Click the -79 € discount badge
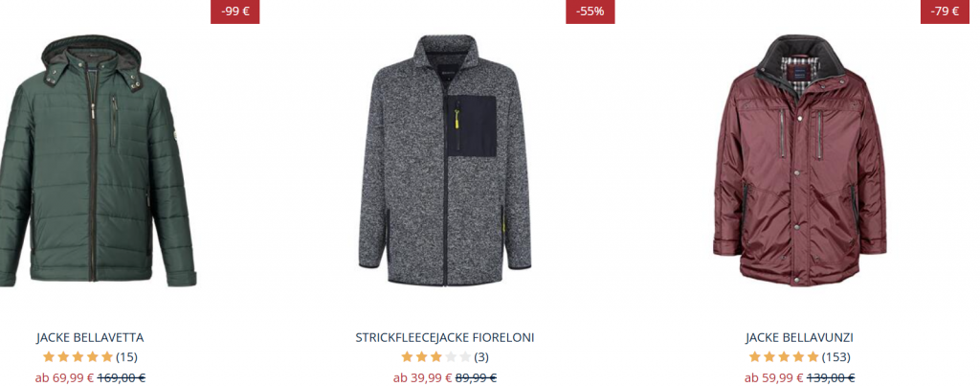 [x=945, y=11]
